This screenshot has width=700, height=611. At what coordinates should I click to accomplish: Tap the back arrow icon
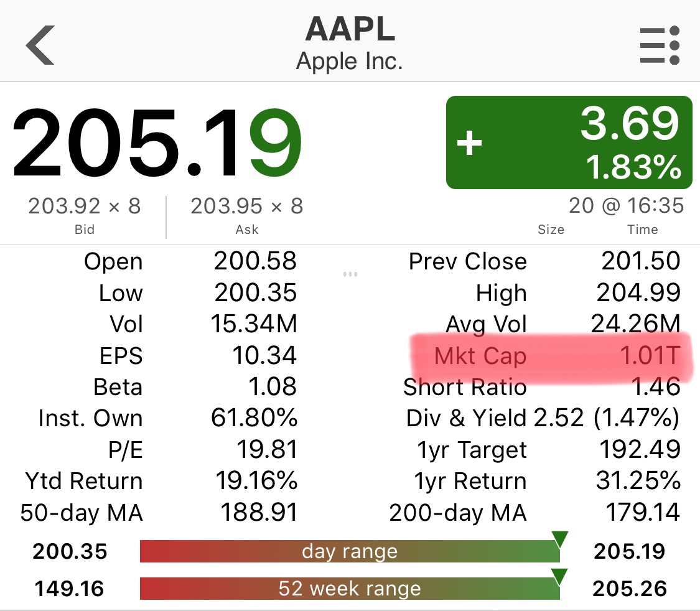40,45
